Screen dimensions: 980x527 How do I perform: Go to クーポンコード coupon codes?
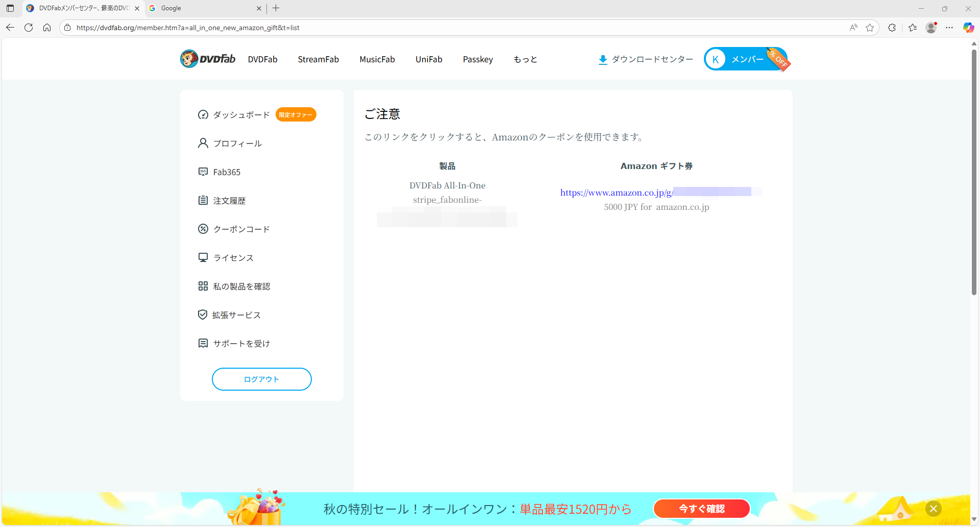click(241, 229)
